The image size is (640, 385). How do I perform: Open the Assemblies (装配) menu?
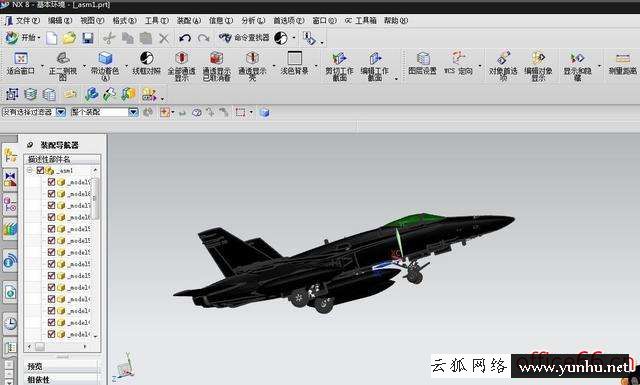pyautogui.click(x=189, y=20)
